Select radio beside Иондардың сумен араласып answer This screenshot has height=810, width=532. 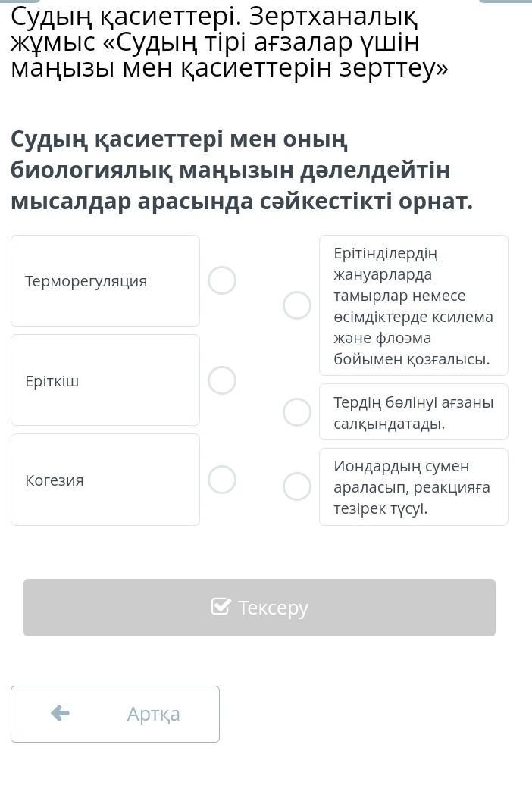pos(297,486)
